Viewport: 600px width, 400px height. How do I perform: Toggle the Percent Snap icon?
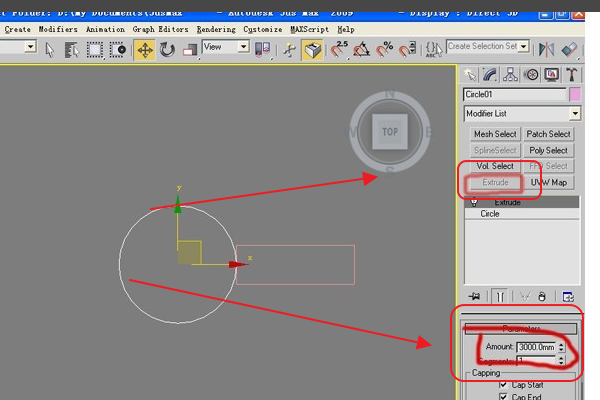[x=385, y=50]
